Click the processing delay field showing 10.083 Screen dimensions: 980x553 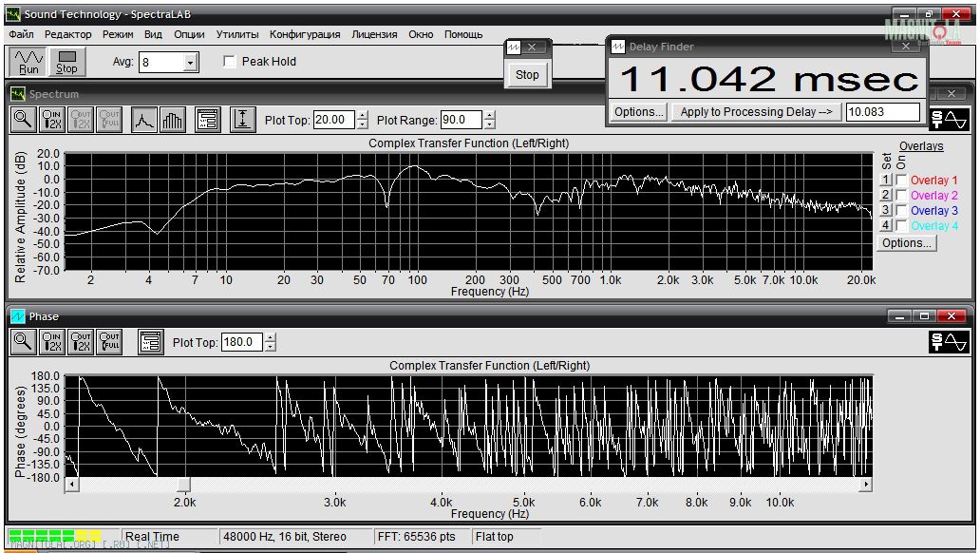[883, 112]
